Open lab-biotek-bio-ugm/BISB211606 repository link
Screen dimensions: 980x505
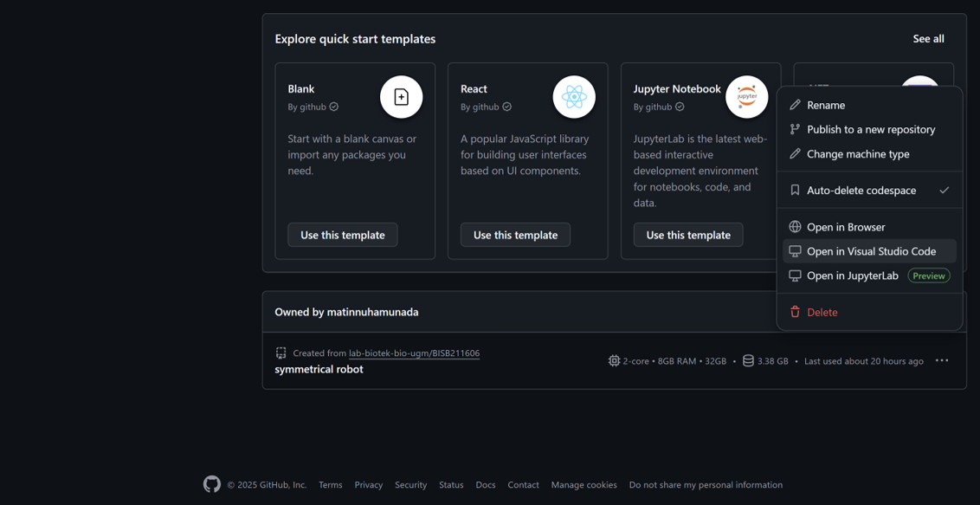tap(414, 353)
